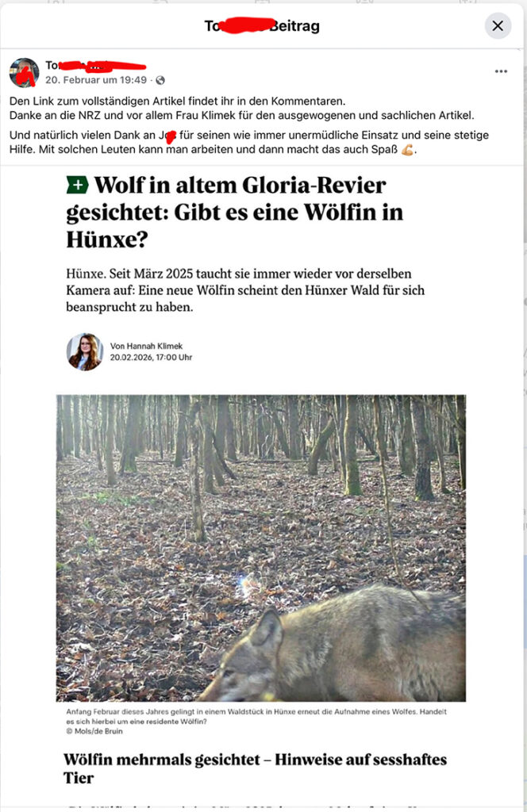
Task: Open the timestamp 20. Februar um 19:49
Action: pos(96,80)
